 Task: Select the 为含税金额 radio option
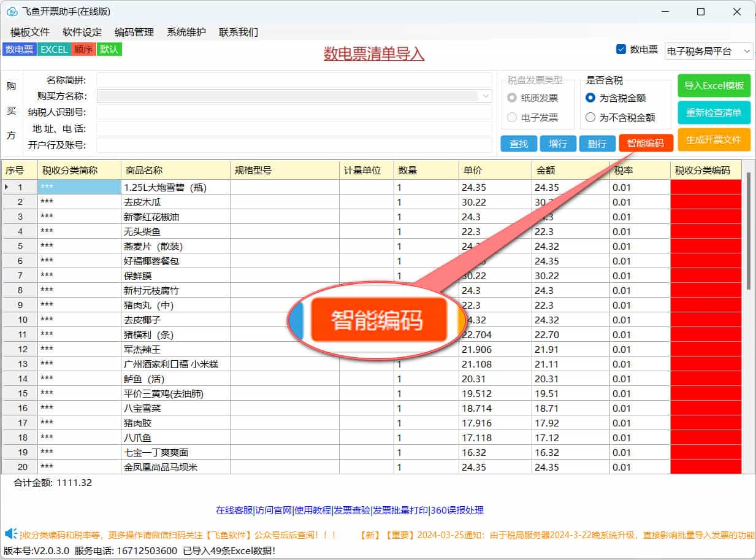pos(590,98)
